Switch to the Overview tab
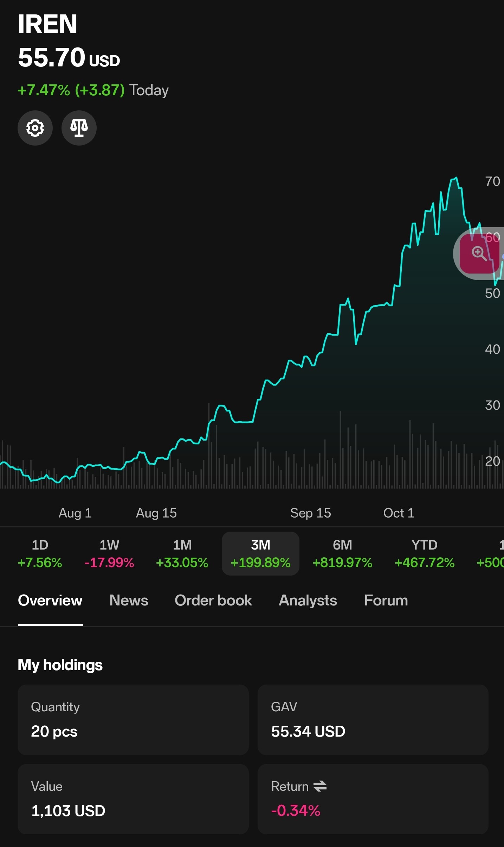 click(x=50, y=601)
